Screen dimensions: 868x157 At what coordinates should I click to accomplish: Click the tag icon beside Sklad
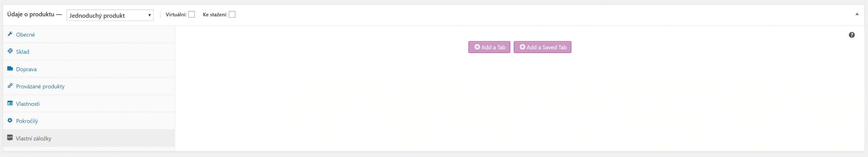pos(10,51)
